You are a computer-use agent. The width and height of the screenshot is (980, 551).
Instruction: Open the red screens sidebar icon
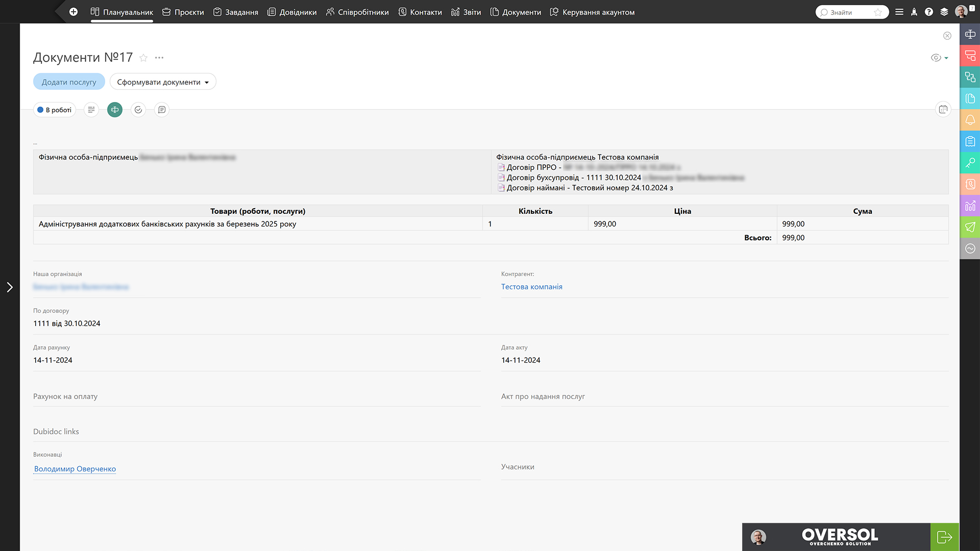pos(970,56)
